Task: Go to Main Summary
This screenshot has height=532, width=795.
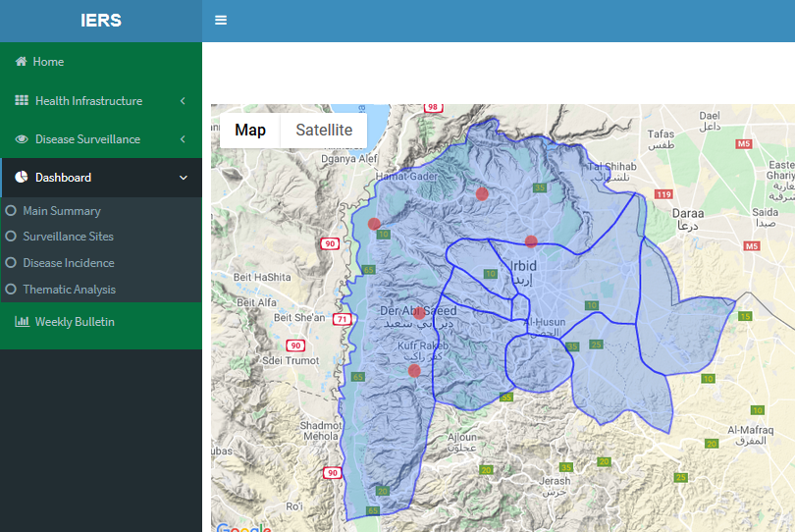Action: click(62, 211)
